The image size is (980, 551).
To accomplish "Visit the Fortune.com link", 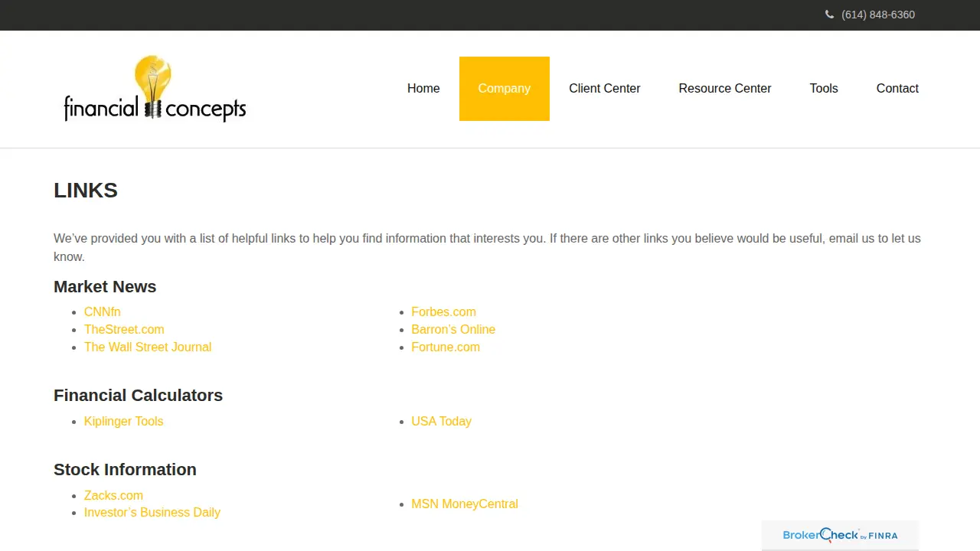I will 446,347.
